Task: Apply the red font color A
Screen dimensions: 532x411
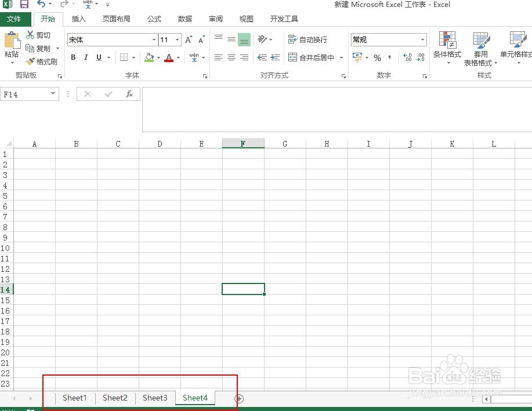Action: point(169,57)
